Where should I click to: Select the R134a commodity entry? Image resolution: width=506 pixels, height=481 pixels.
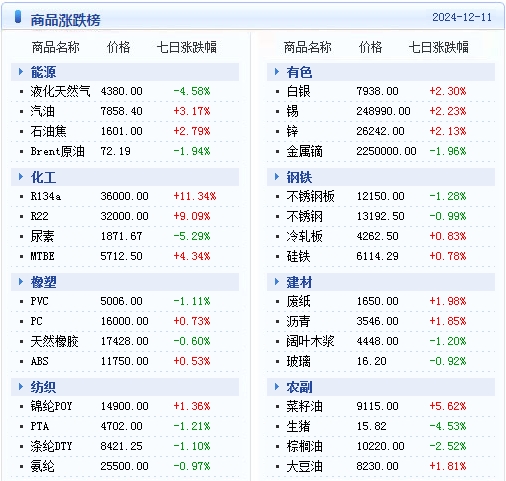coord(46,196)
